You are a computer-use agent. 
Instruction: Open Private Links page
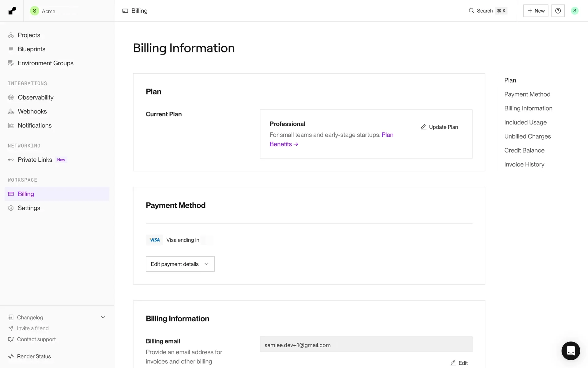click(35, 160)
